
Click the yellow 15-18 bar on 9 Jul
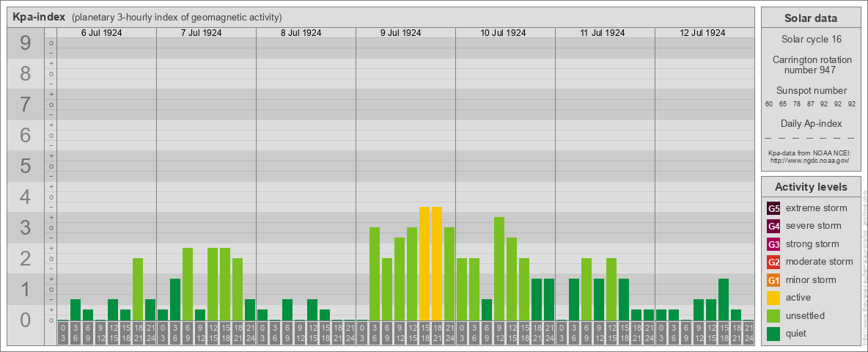(x=424, y=263)
